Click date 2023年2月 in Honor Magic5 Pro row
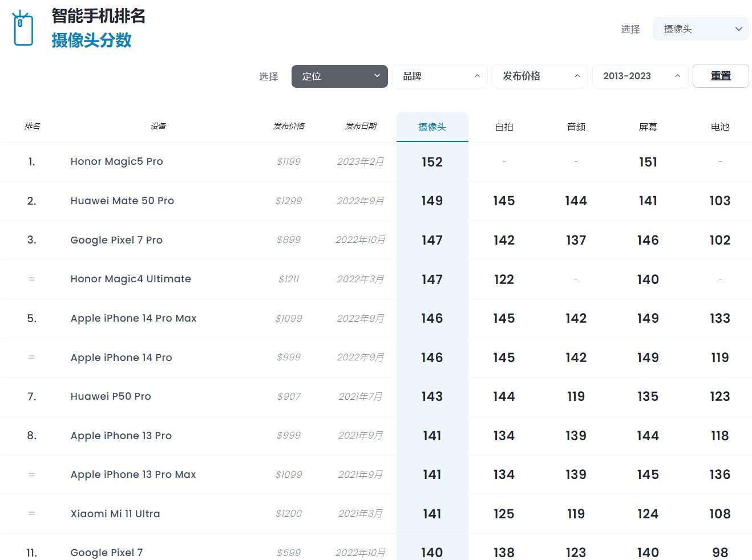 click(361, 161)
